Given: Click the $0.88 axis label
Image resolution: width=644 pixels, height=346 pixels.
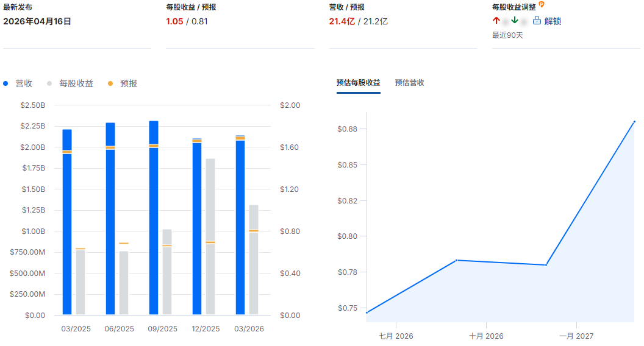Looking at the screenshot, I should pyautogui.click(x=348, y=129).
